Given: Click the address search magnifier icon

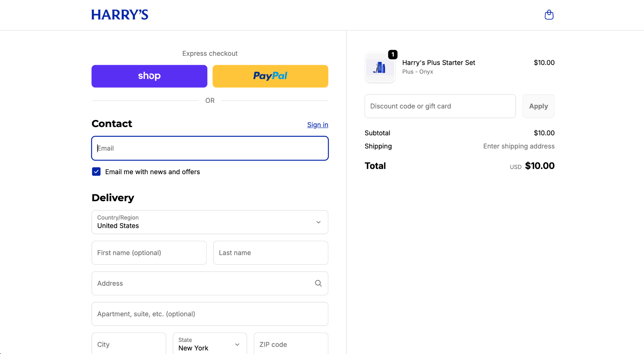Looking at the screenshot, I should click(x=318, y=283).
